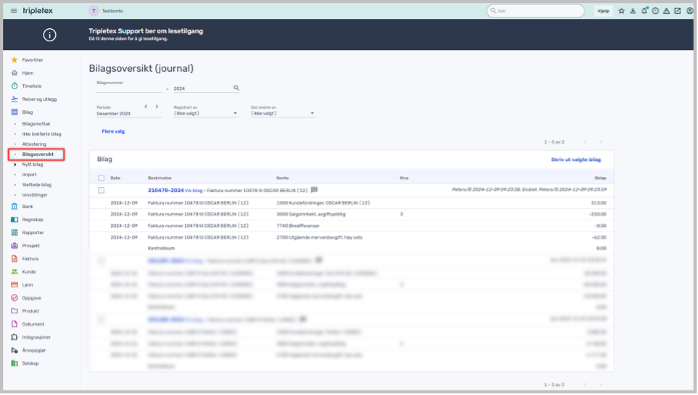Viewport: 698px width, 395px height.
Task: Click Skriv ut valgte bilag link
Action: pos(576,159)
